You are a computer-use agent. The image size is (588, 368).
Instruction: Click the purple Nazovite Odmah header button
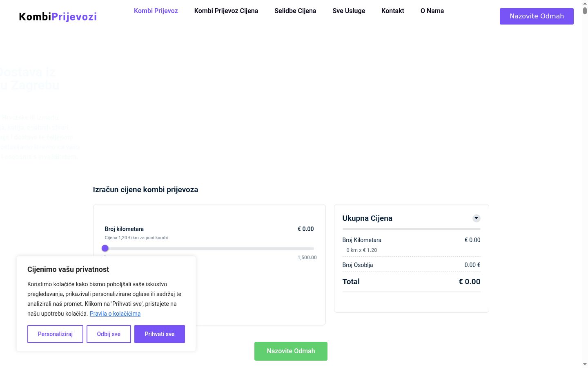(537, 16)
